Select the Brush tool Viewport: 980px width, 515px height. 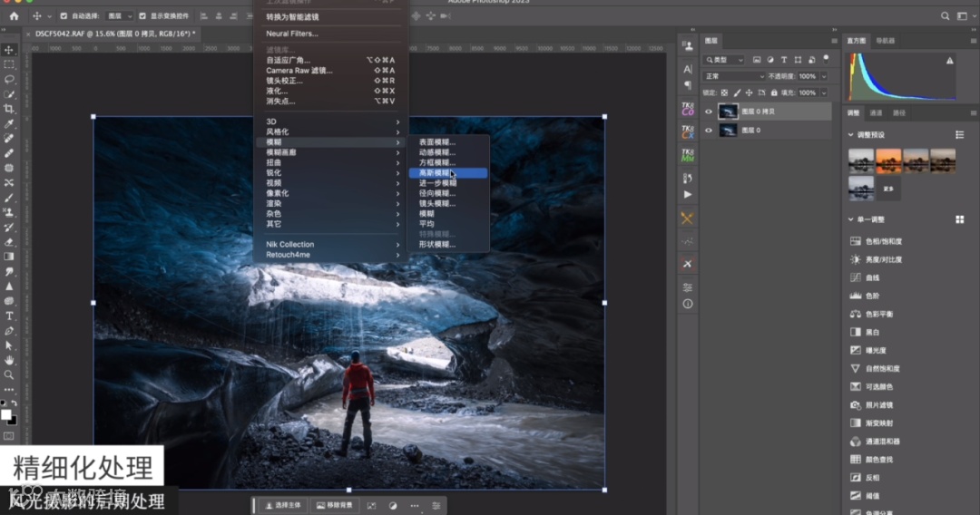(x=9, y=198)
